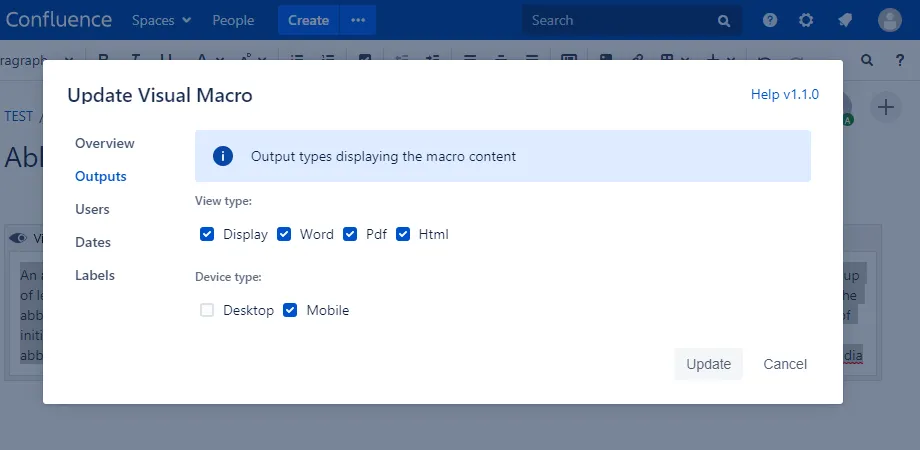The width and height of the screenshot is (920, 450).
Task: Click the round plus button behind dialog
Action: click(x=885, y=107)
